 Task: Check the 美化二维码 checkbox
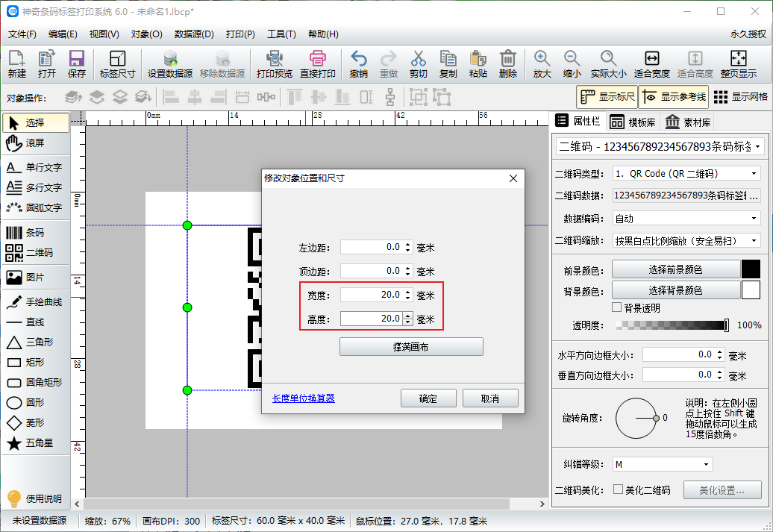click(x=618, y=489)
